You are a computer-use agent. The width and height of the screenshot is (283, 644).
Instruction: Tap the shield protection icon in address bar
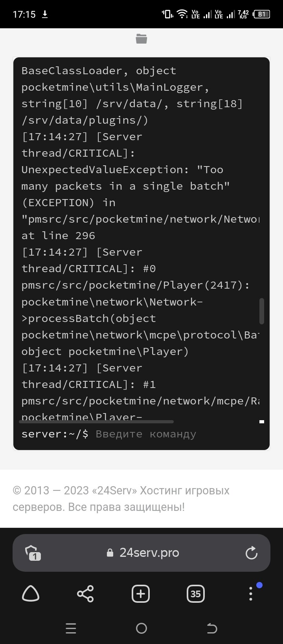33,553
